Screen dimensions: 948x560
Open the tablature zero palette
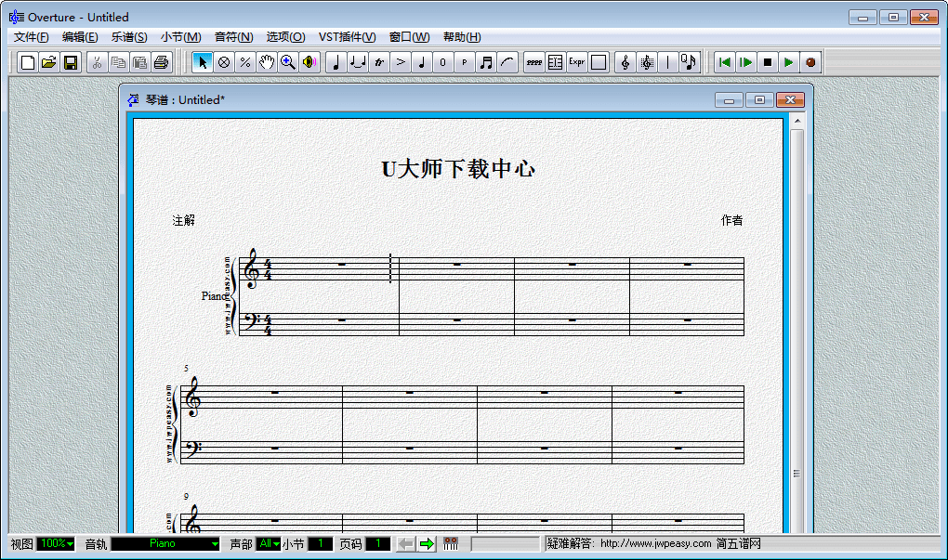[442, 62]
